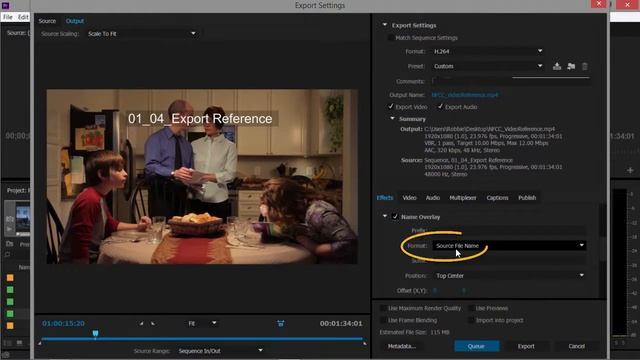Viewport: 640px width, 360px height.
Task: Click the video preview frame
Action: coord(202,176)
